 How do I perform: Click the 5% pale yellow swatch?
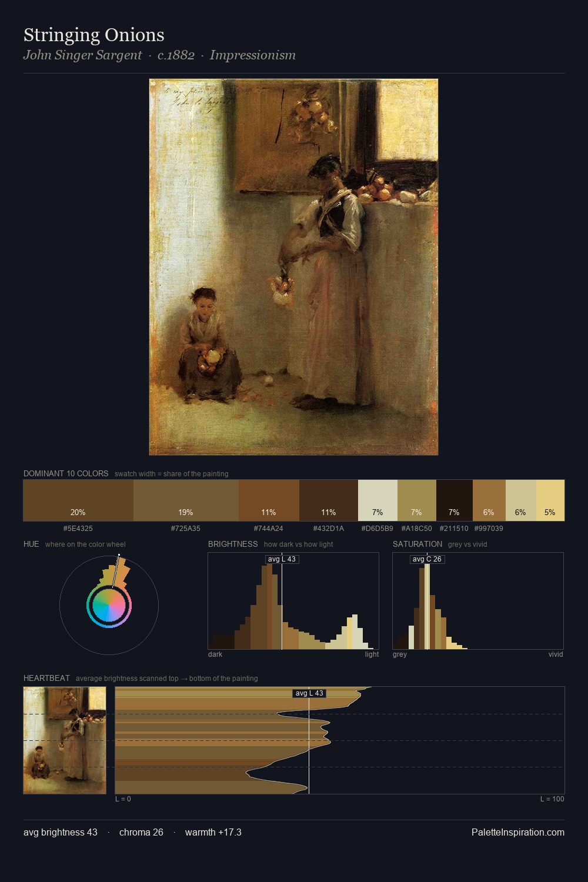pyautogui.click(x=550, y=500)
